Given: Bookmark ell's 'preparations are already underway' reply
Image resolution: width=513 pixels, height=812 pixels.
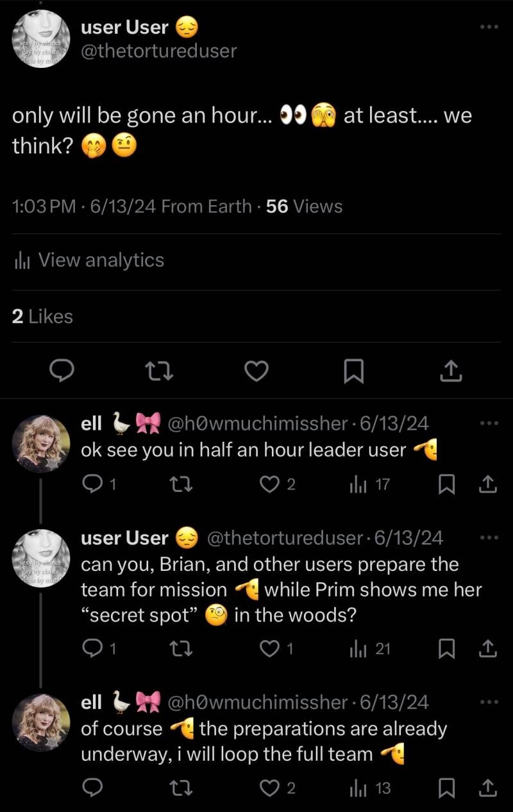Looking at the screenshot, I should click(x=446, y=788).
